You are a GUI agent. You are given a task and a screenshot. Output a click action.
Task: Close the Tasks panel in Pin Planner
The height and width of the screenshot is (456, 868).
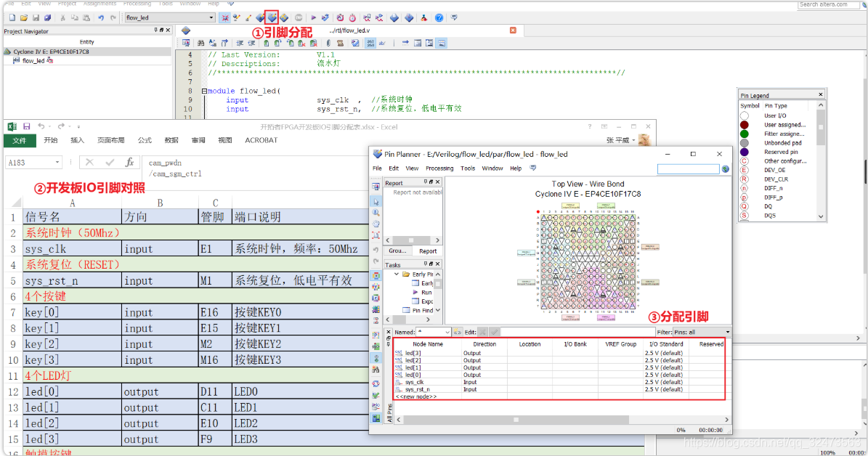tap(437, 264)
